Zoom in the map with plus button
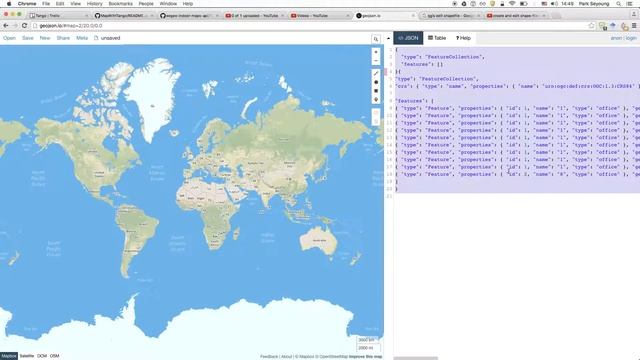Viewport: 640px width, 360px height. [x=376, y=52]
